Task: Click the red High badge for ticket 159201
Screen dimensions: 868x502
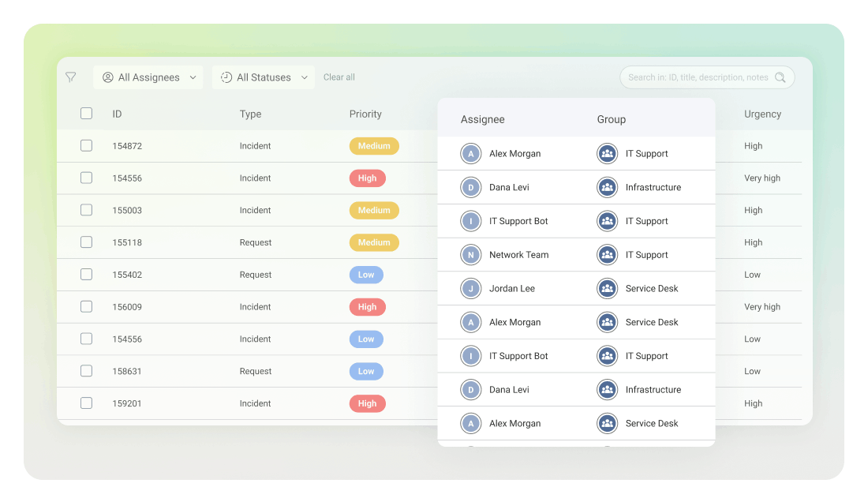Action: [x=367, y=404]
